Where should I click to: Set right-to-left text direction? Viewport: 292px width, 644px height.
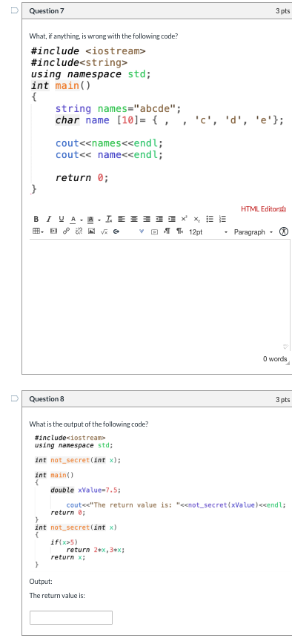point(179,231)
